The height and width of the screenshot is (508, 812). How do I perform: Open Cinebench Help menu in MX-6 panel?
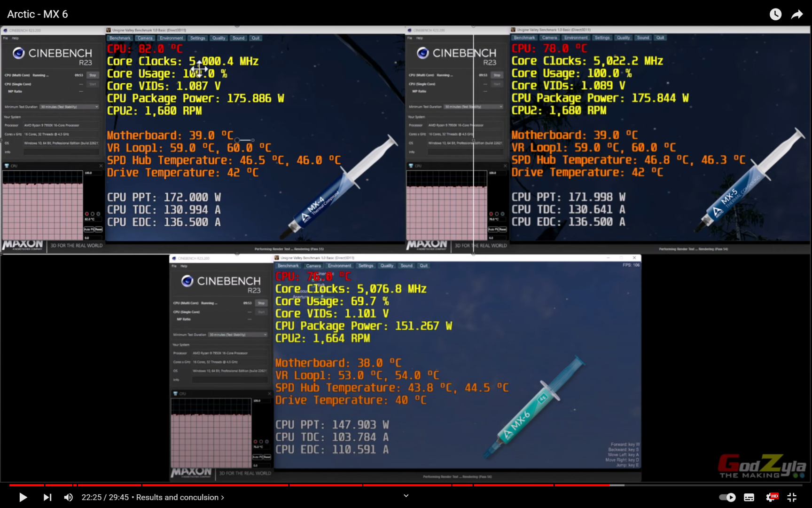[x=184, y=266]
